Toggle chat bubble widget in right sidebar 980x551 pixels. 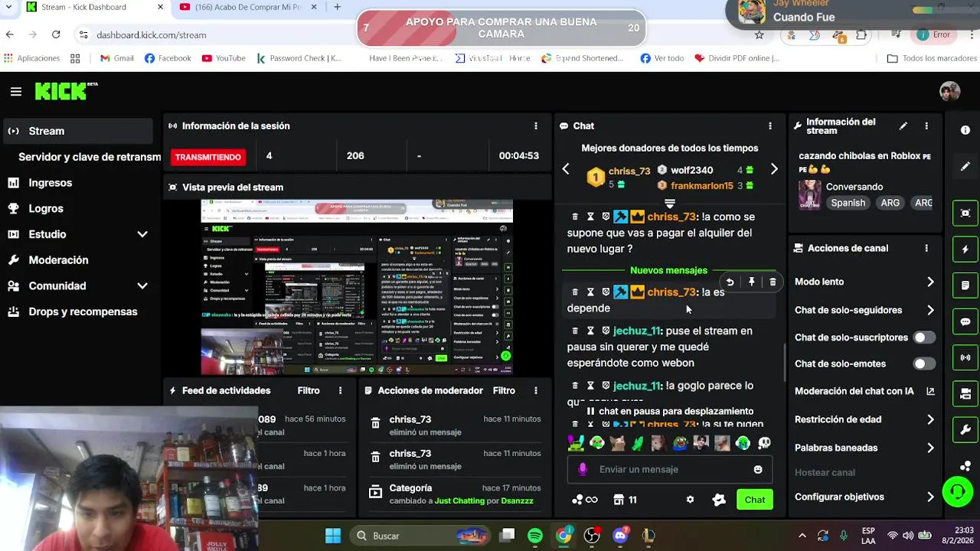tap(965, 322)
